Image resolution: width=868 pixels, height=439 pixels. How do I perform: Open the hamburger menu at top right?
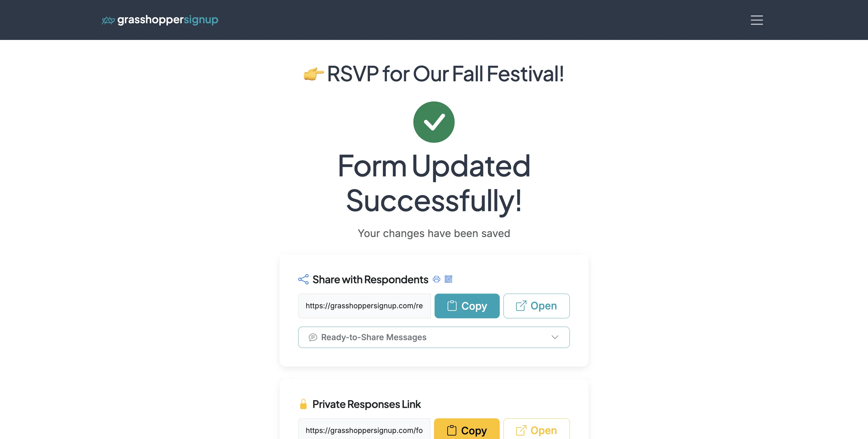[757, 20]
